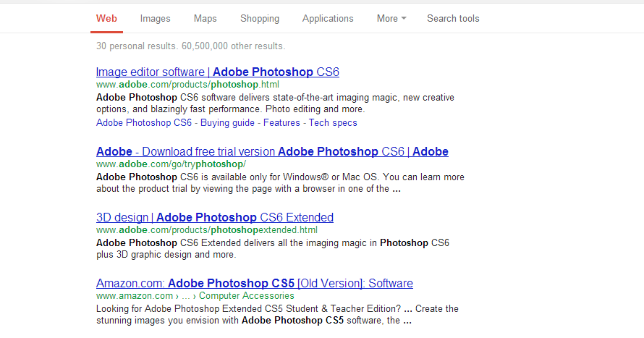
Task: Switch to the Maps tab
Action: point(205,19)
